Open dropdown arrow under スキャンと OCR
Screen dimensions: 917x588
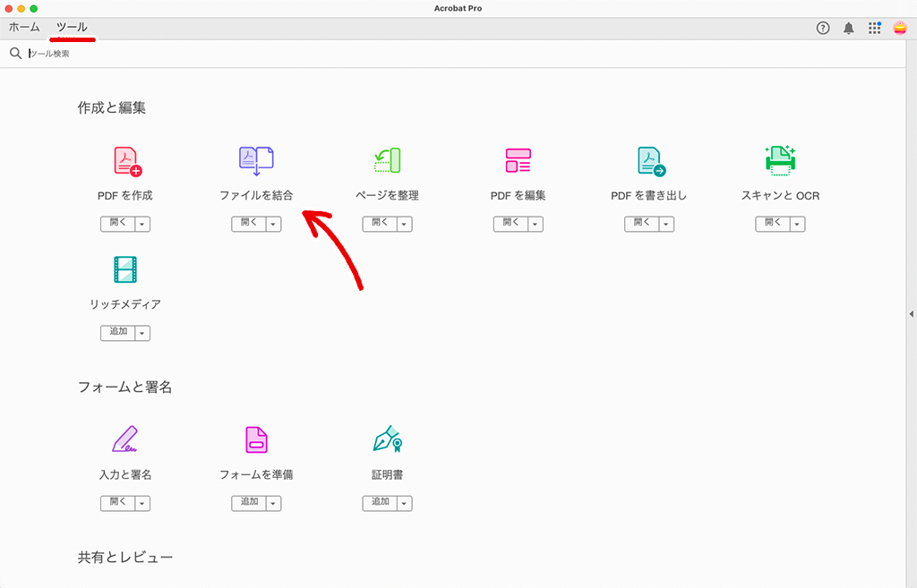[x=797, y=224]
